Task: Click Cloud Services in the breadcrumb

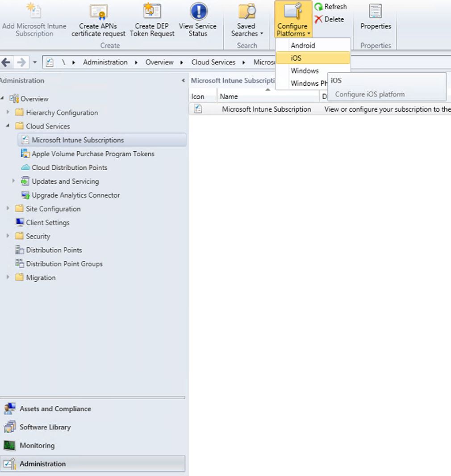Action: [213, 62]
